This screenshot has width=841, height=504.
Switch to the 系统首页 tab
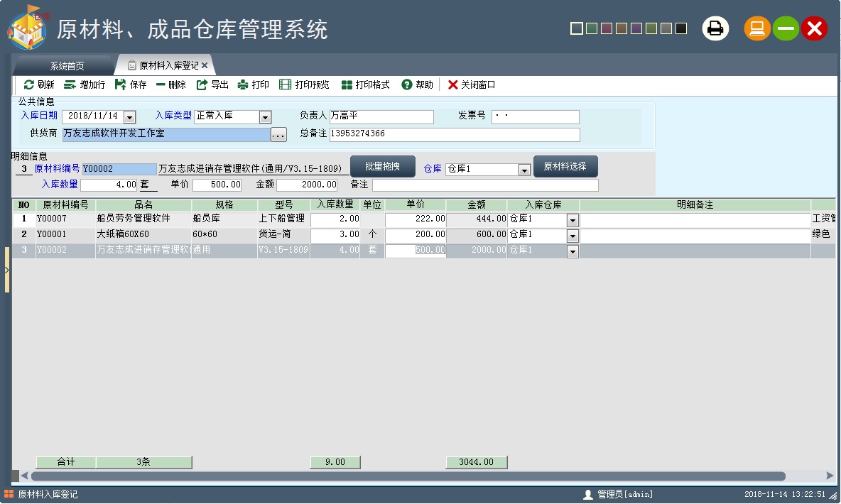[x=67, y=66]
